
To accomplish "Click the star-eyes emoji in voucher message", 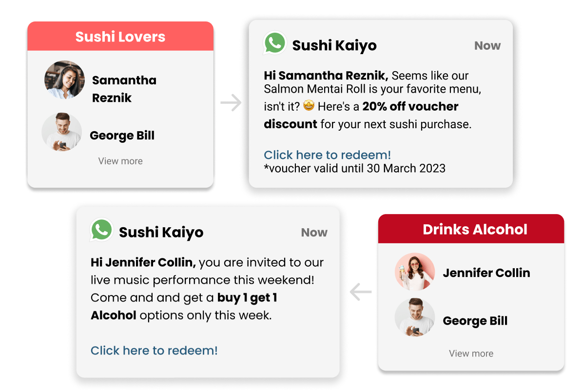I will (309, 106).
